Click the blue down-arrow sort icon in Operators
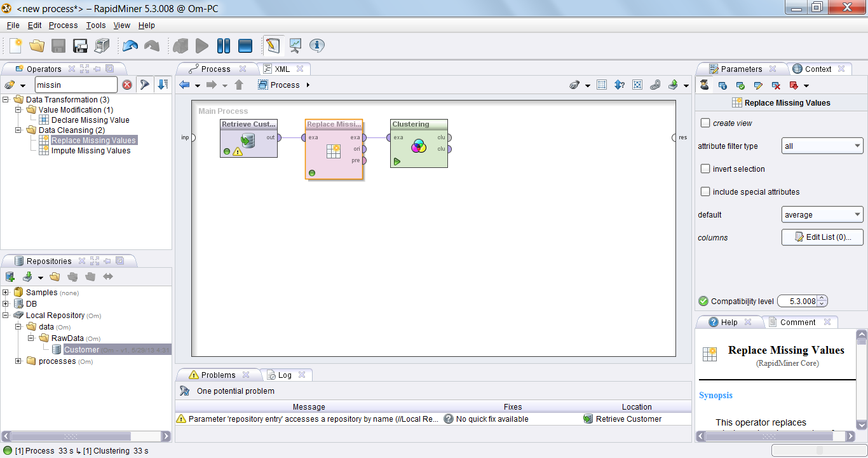 163,85
